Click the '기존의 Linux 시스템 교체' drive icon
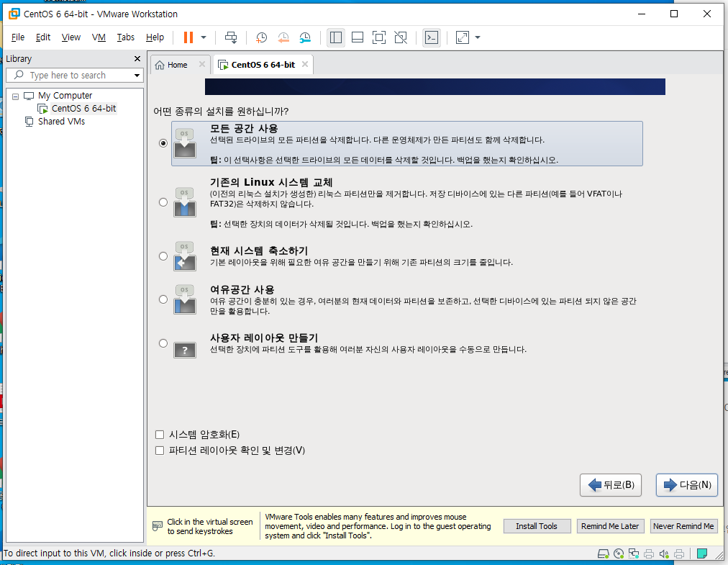 (x=185, y=202)
